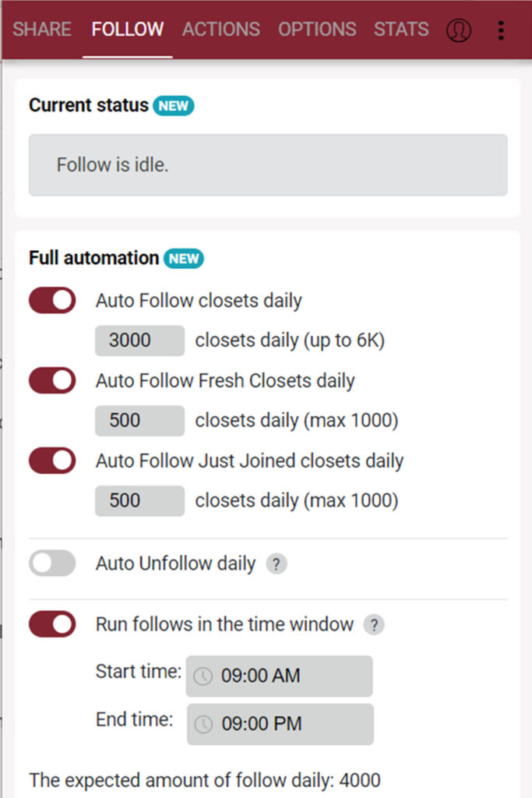Click NEW badge next to Full automation
532x798 pixels.
pyautogui.click(x=184, y=259)
